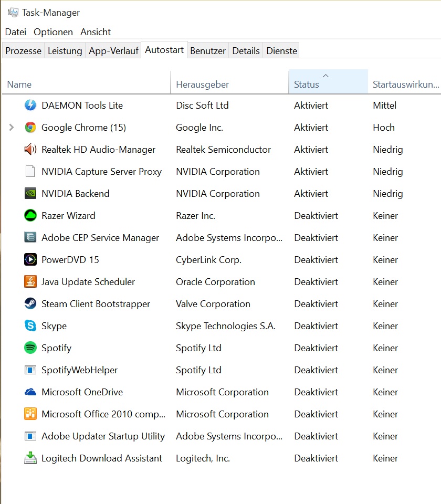Click the DAEMON Tools Lite lightning icon
This screenshot has width=441, height=504.
(30, 105)
